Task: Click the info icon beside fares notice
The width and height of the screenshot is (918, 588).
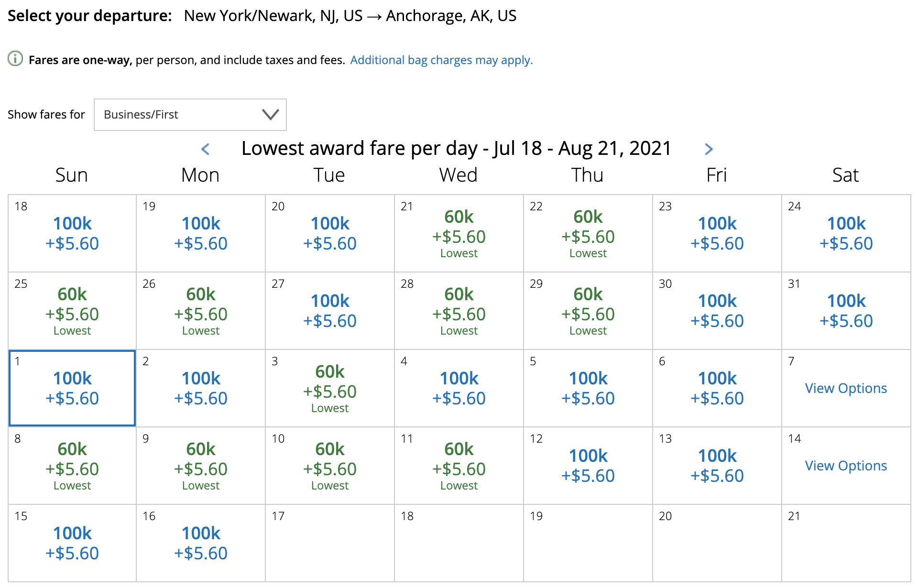Action: (x=15, y=59)
